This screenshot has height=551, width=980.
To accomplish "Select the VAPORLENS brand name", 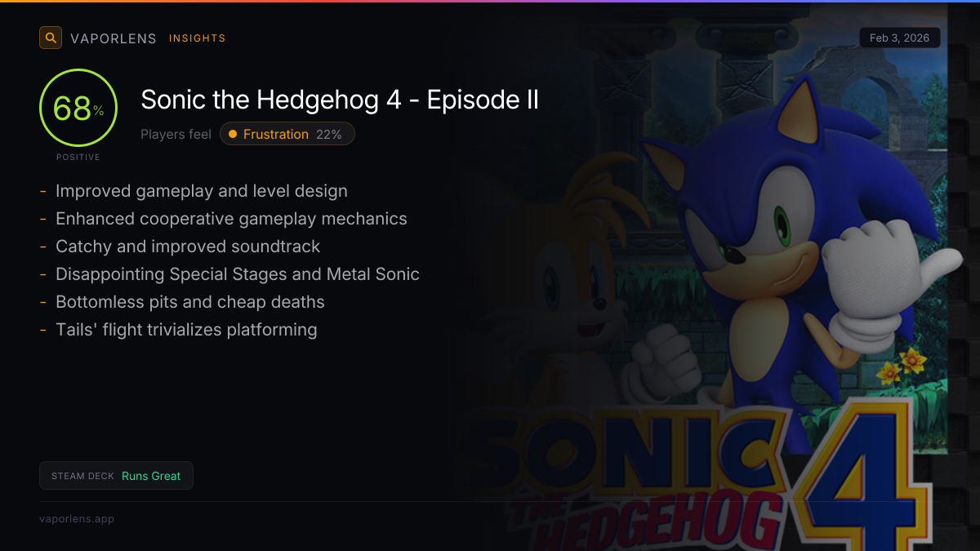I will click(114, 38).
